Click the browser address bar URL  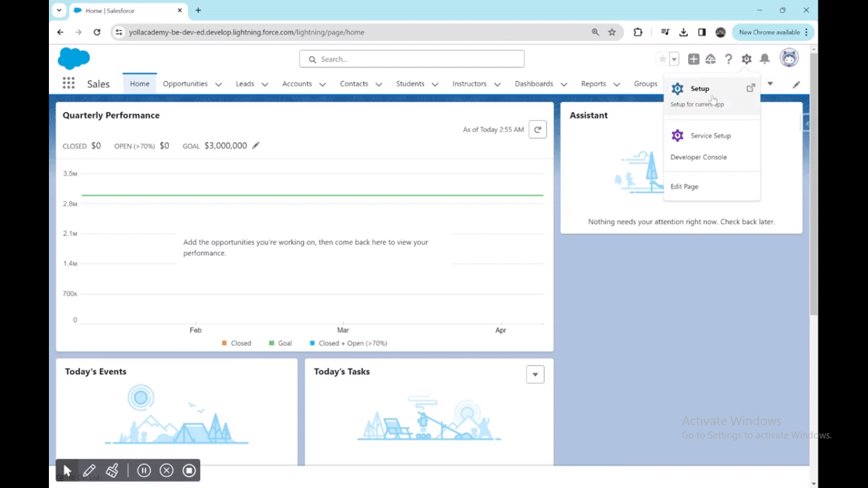[247, 32]
